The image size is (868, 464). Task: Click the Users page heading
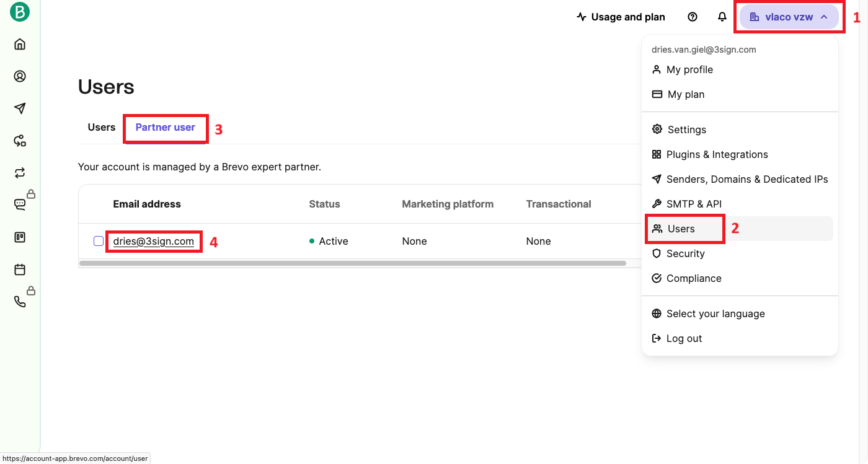pos(106,87)
